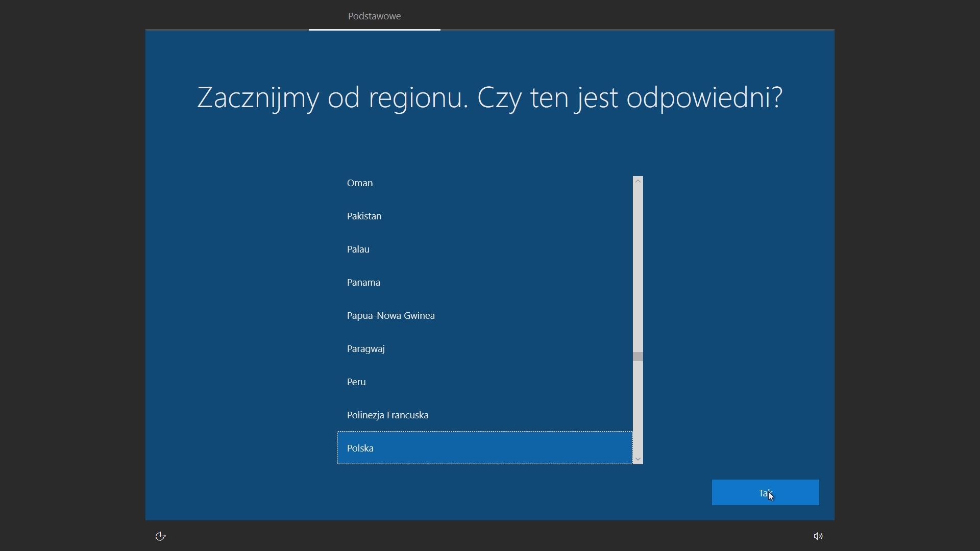Image resolution: width=980 pixels, height=551 pixels.
Task: Choose Oman from the region list
Action: coord(484,183)
